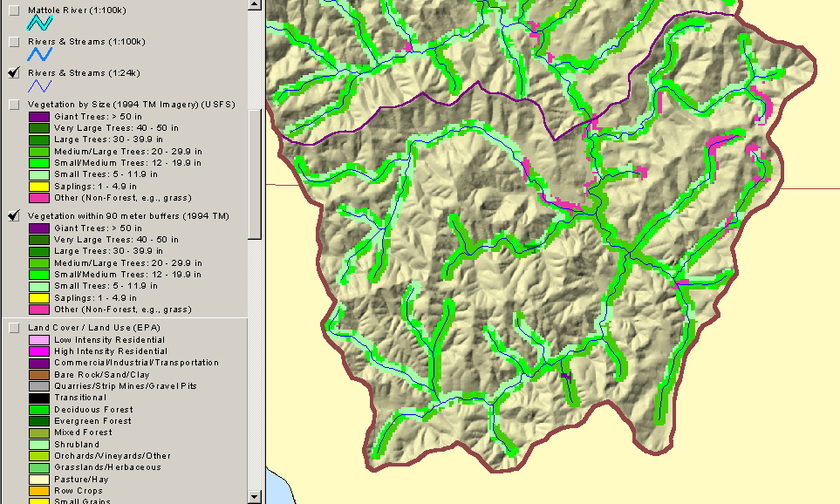Viewport: 840px width, 504px height.
Task: Click the Commercial/Industrial/Transportation purple swatch
Action: 39,363
